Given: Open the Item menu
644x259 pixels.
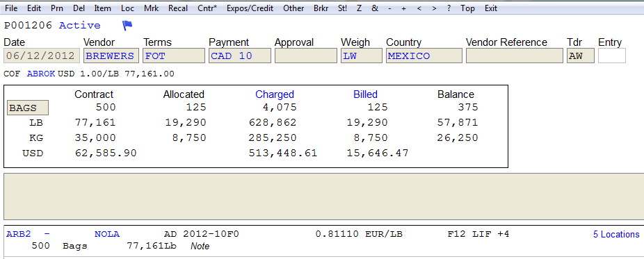Looking at the screenshot, I should pyautogui.click(x=102, y=8).
